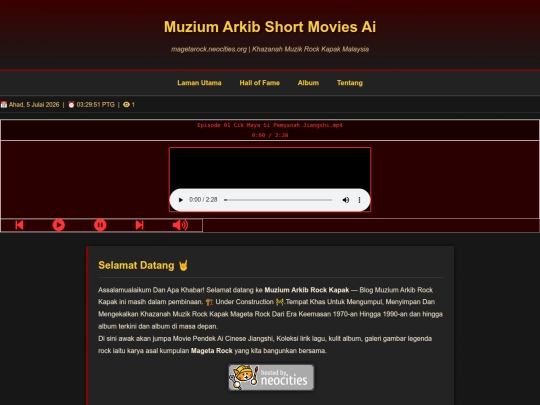Pause playback with the red pause button
This screenshot has width=540, height=405.
[100, 225]
